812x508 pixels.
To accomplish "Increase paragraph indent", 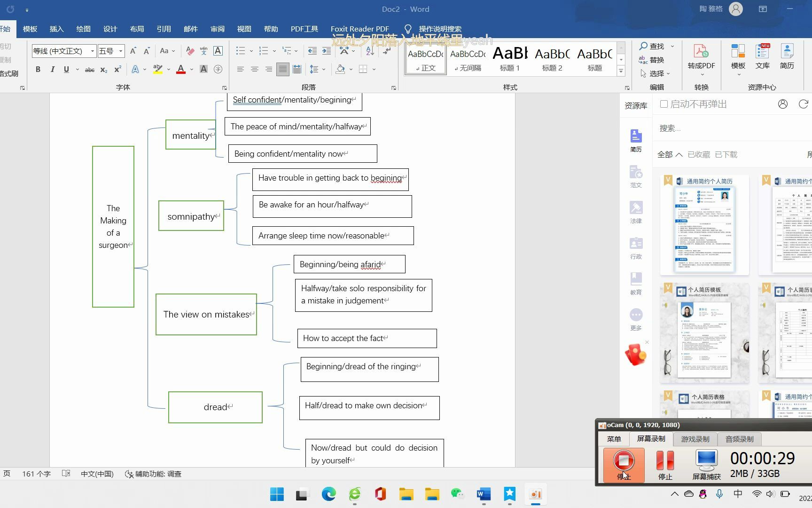I will [326, 51].
